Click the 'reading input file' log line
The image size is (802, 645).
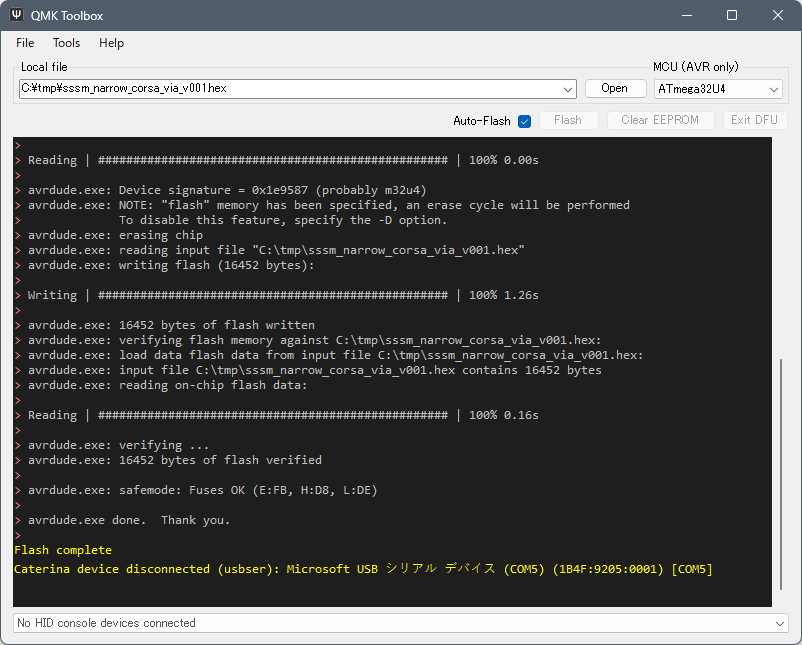pos(276,250)
